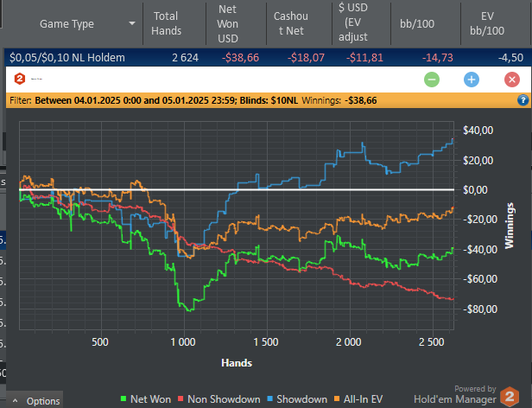532x408 pixels.
Task: Click the Hold'em Manager 2 logo in graph header
Action: pyautogui.click(x=20, y=79)
